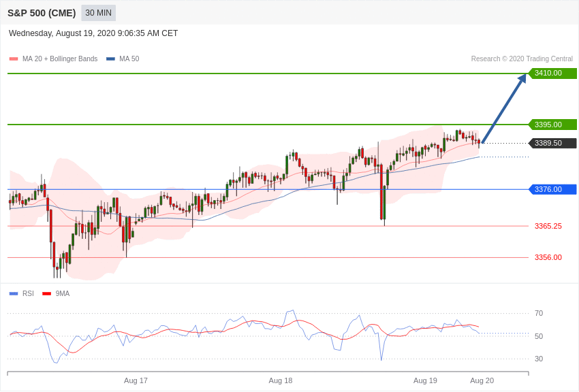The image size is (579, 392).
Task: Click the Research © 2020 Trading Central credit
Action: click(x=522, y=59)
